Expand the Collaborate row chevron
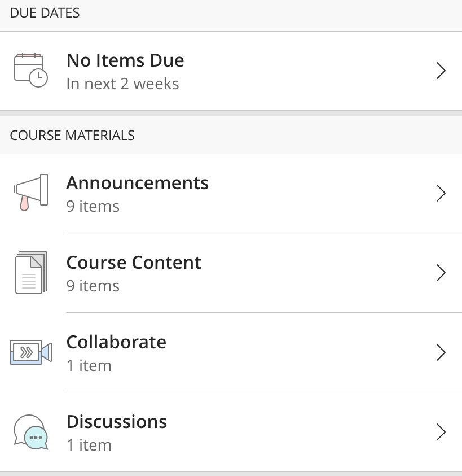Viewport: 462px width, 476px height. [441, 352]
